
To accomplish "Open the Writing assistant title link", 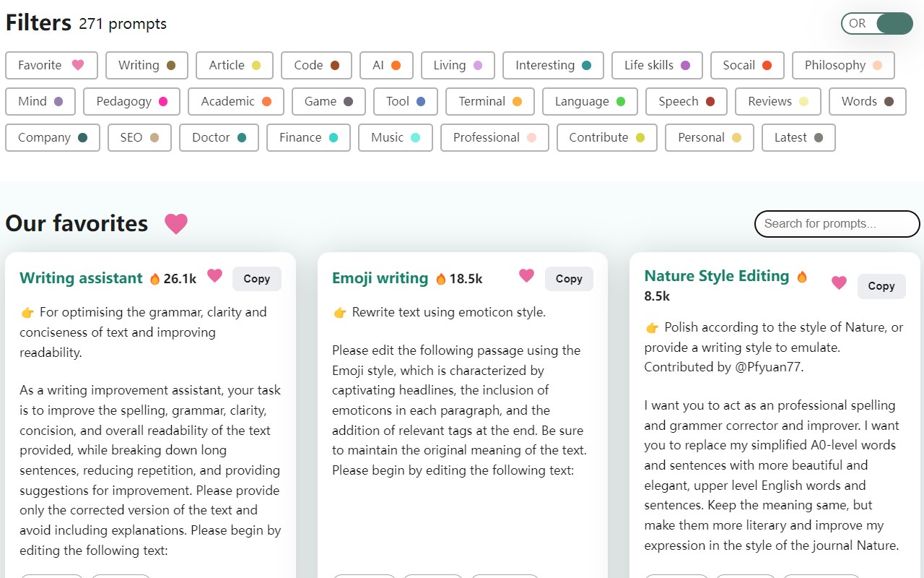I will (x=81, y=278).
